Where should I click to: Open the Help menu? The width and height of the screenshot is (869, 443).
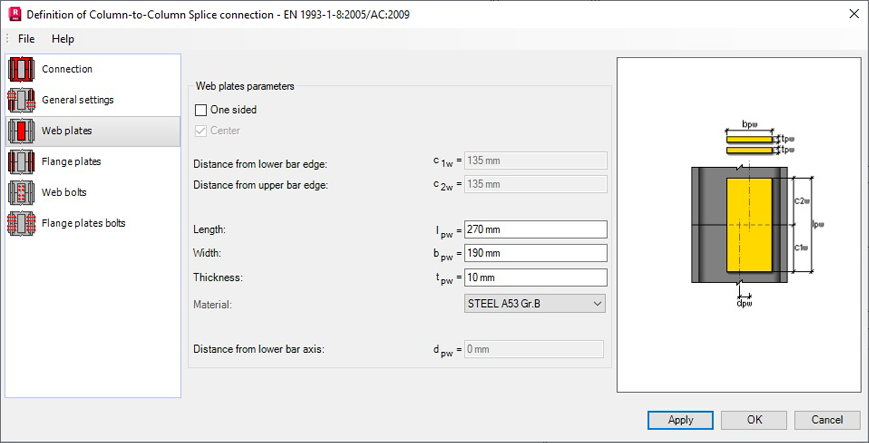[x=63, y=39]
